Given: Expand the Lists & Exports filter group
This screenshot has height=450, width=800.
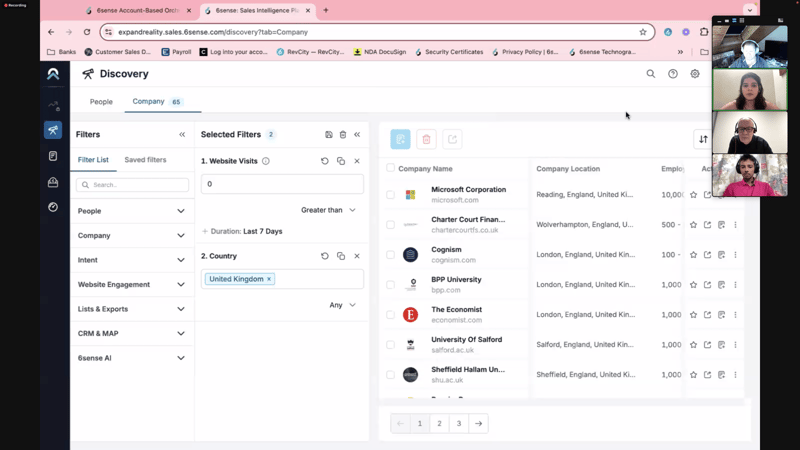Looking at the screenshot, I should point(132,309).
